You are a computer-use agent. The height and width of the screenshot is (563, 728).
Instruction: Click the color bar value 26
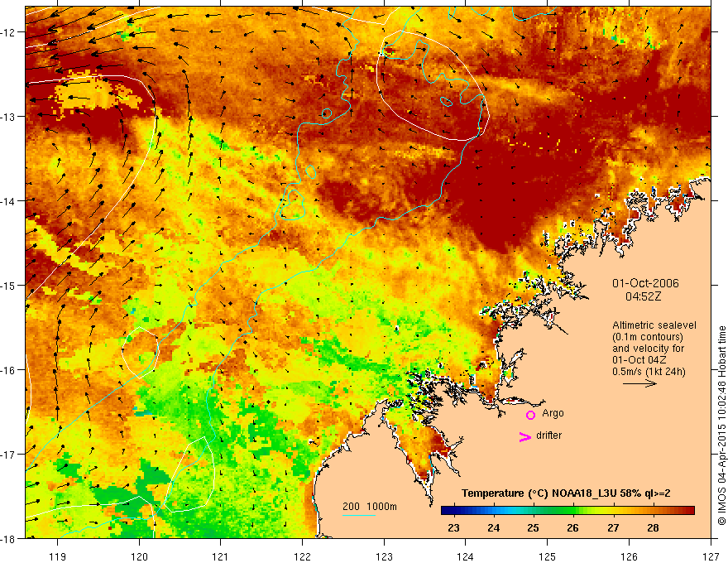click(x=573, y=527)
